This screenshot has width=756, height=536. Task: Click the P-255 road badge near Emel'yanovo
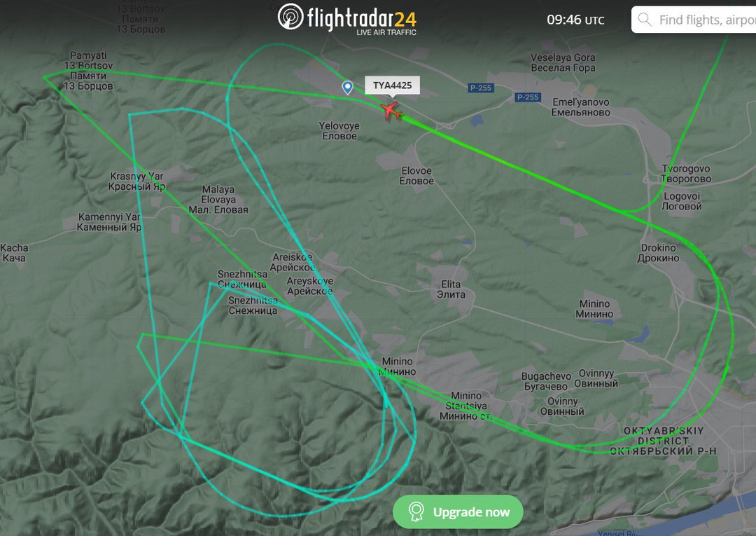(x=528, y=97)
